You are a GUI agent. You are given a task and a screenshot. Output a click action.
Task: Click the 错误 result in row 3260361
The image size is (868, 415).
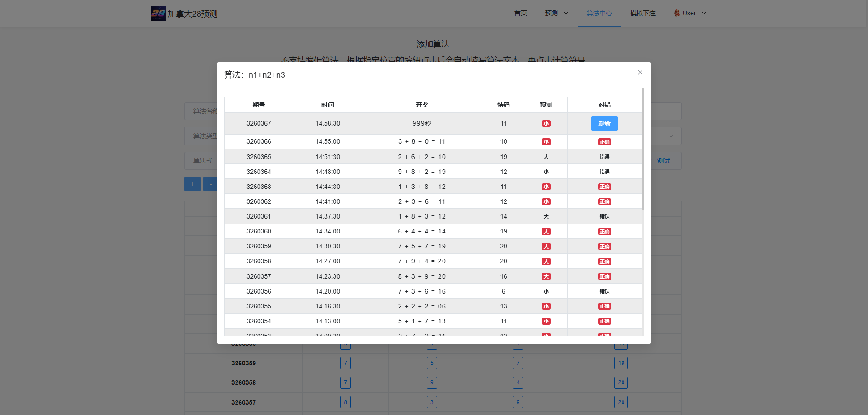coord(604,216)
